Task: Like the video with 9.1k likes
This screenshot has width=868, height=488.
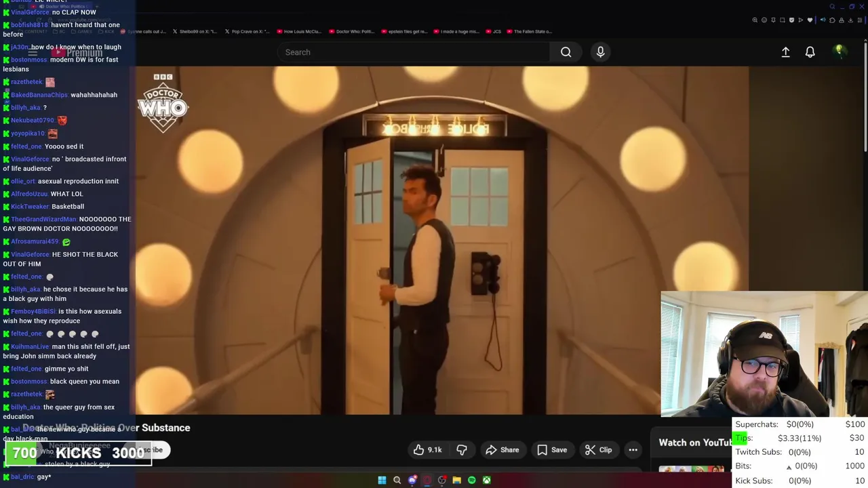Action: 427,450
